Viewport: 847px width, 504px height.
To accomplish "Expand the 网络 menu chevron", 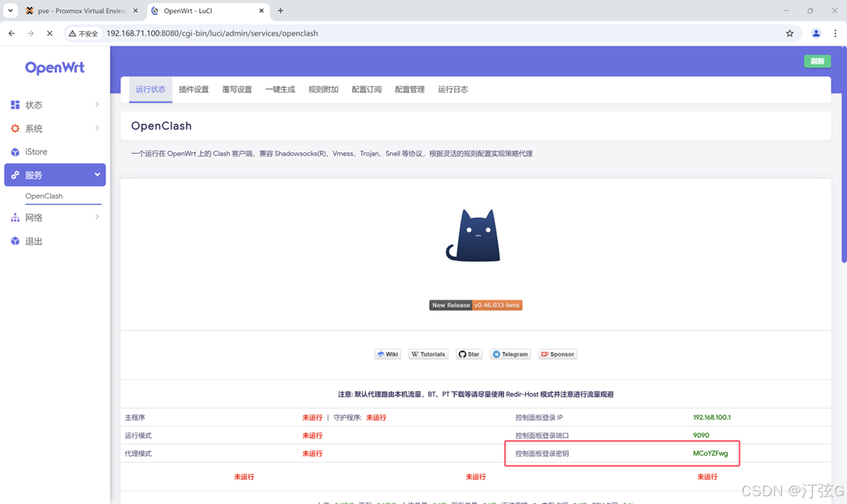I will pyautogui.click(x=97, y=217).
